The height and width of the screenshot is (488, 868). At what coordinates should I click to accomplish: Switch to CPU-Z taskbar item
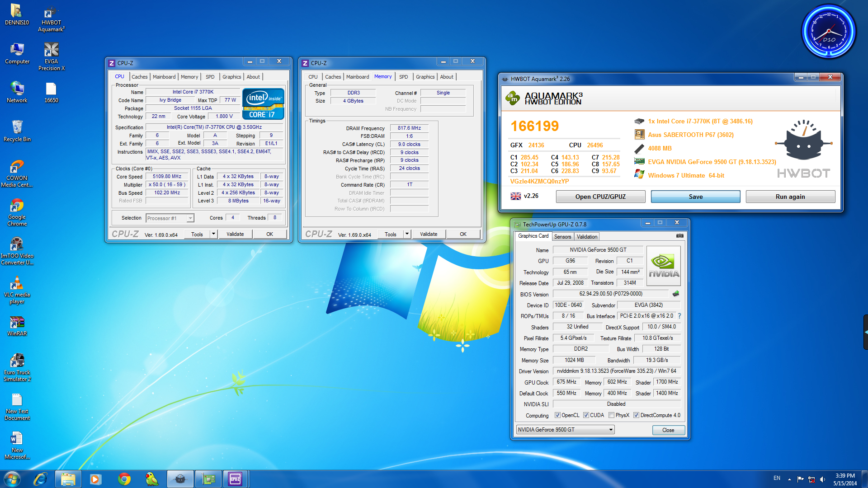pyautogui.click(x=235, y=479)
